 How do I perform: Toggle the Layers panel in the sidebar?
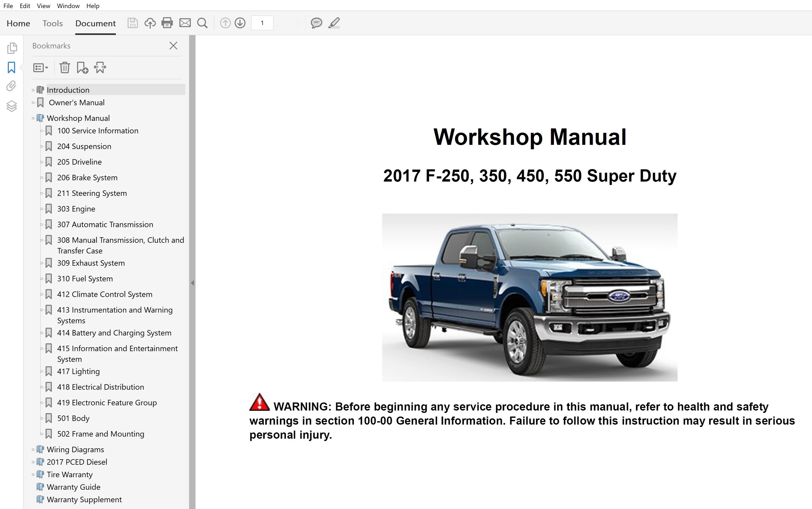point(11,106)
